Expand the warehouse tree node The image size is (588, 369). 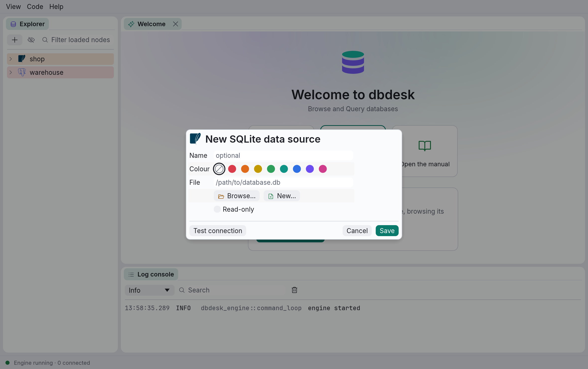pyautogui.click(x=11, y=73)
